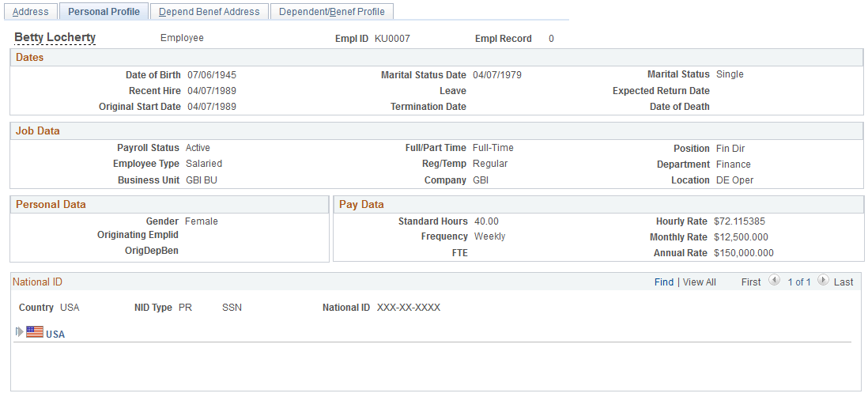The width and height of the screenshot is (868, 397).
Task: Switch to the Address tab
Action: (31, 12)
